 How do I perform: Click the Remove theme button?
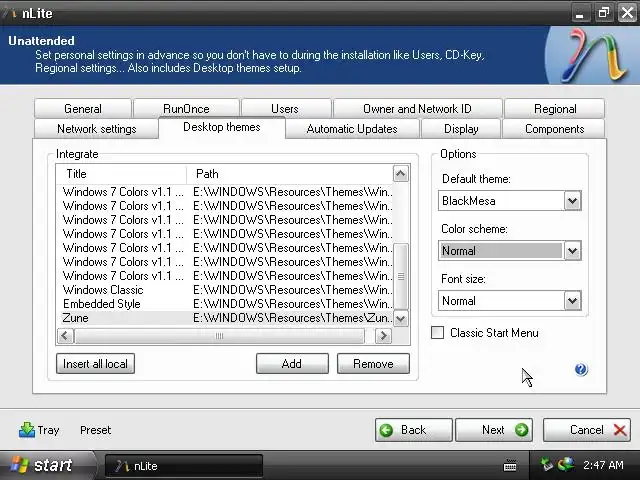373,364
